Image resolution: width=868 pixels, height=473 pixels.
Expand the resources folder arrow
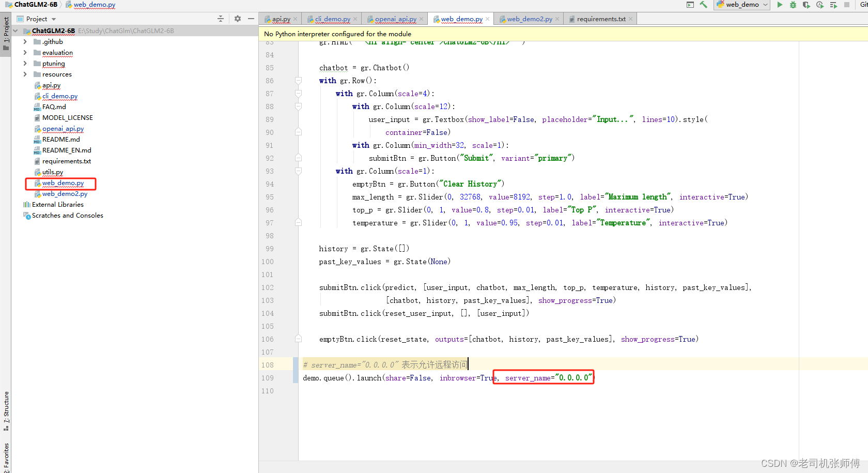(x=25, y=74)
